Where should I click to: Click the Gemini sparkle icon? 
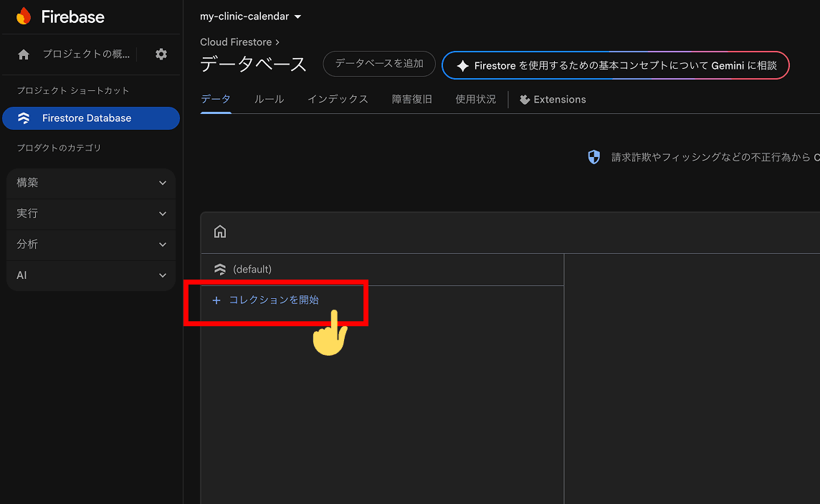462,66
